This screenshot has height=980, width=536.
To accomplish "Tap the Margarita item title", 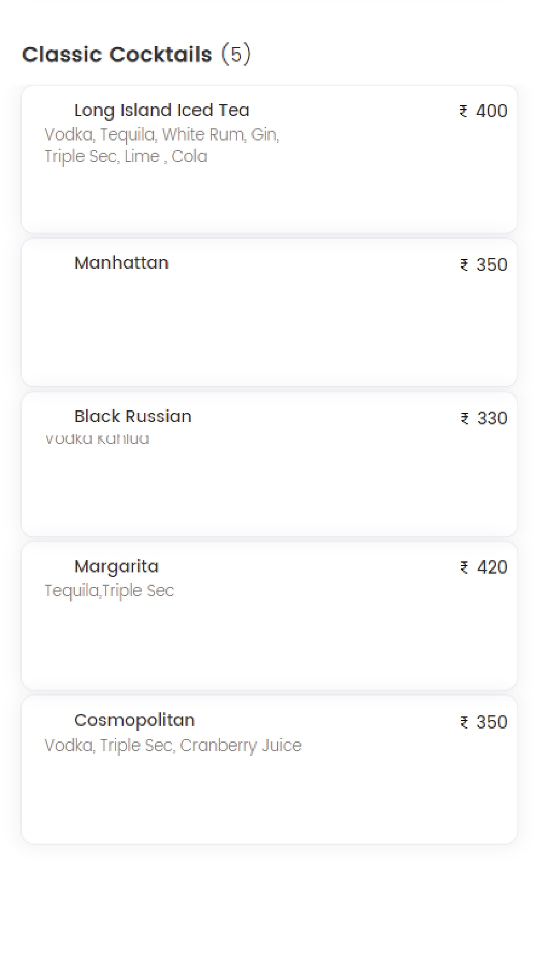I will [116, 567].
